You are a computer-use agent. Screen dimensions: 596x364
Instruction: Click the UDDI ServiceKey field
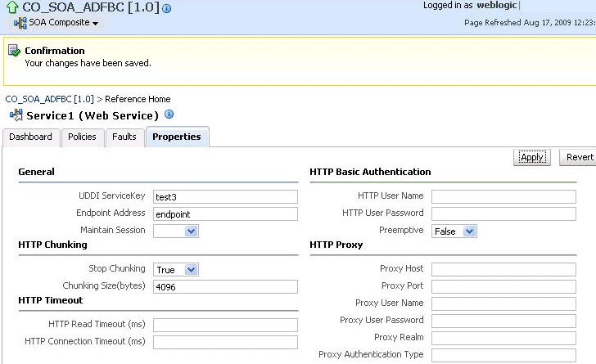[225, 197]
